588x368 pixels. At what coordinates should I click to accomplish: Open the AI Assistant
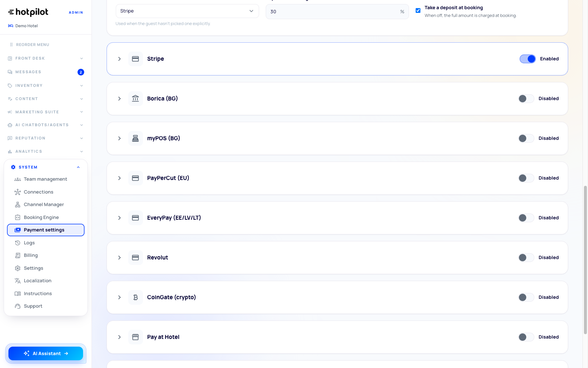(x=46, y=354)
